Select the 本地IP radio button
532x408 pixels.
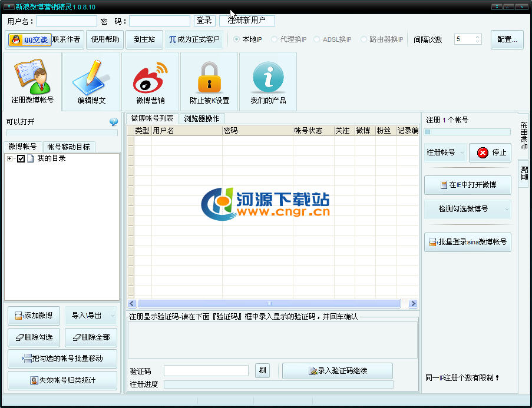pos(237,39)
